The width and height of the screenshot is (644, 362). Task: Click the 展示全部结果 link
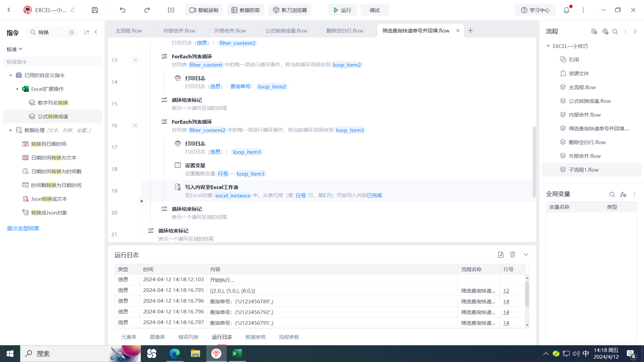click(23, 228)
